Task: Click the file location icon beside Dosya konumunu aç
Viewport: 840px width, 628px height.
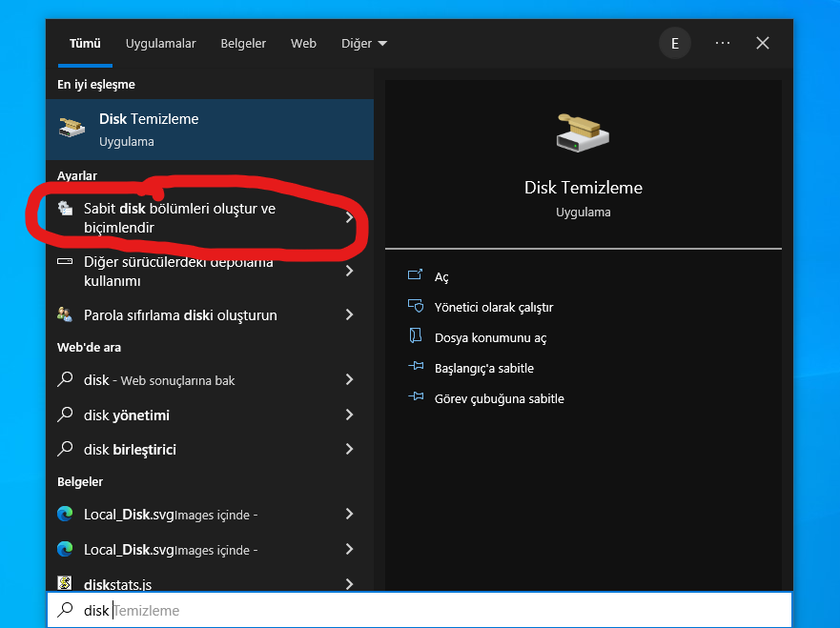Action: click(416, 336)
